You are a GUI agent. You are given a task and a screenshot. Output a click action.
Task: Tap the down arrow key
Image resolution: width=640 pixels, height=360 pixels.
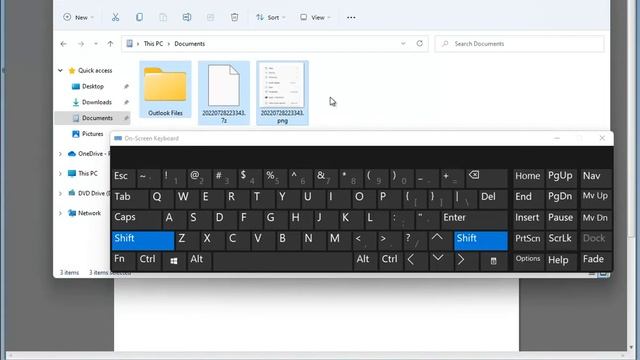click(x=441, y=261)
